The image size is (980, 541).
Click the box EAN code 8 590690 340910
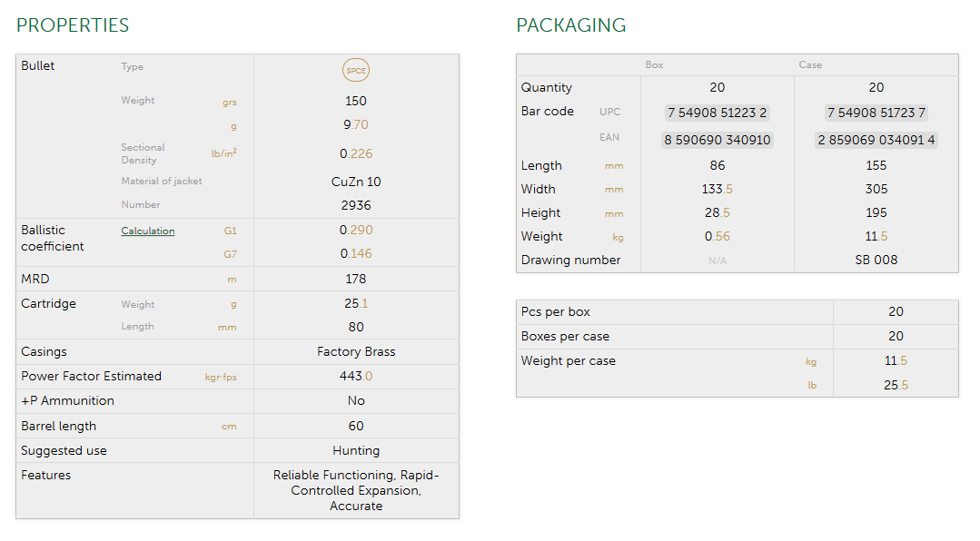click(717, 140)
